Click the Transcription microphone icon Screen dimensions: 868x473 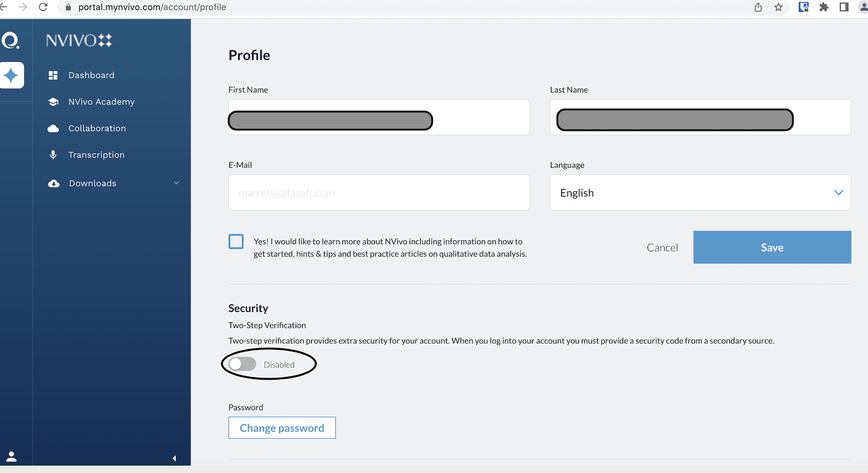pyautogui.click(x=53, y=155)
